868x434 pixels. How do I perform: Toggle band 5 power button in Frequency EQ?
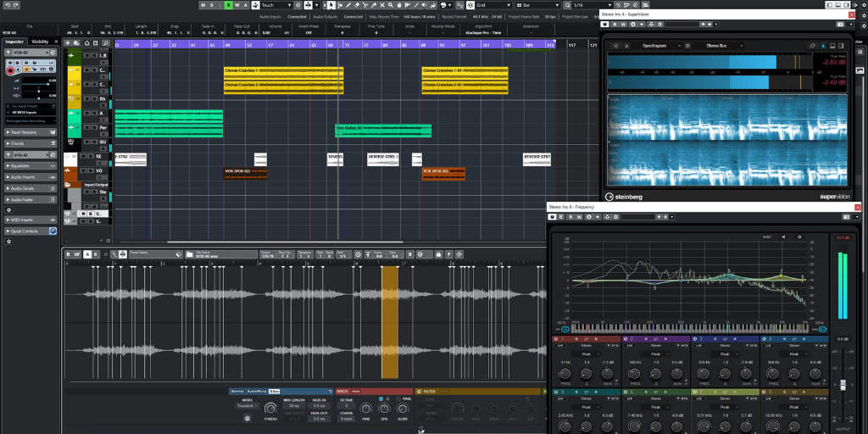coord(556,392)
